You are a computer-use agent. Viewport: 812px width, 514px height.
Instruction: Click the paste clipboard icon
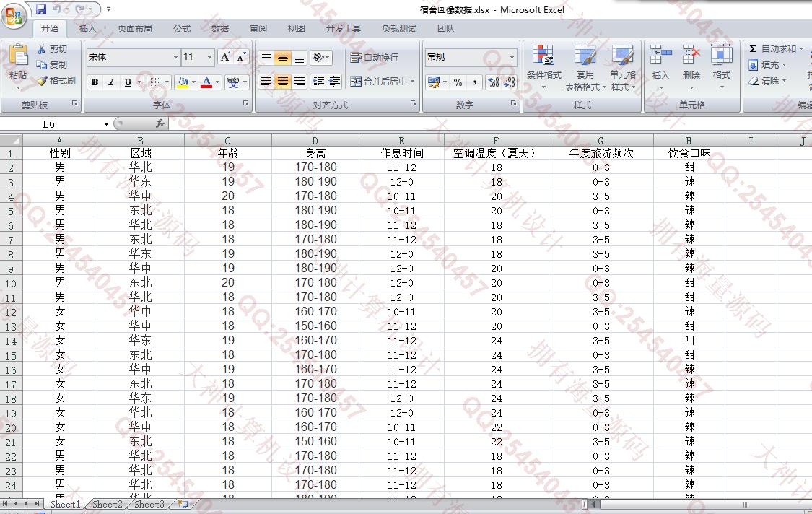[x=18, y=56]
